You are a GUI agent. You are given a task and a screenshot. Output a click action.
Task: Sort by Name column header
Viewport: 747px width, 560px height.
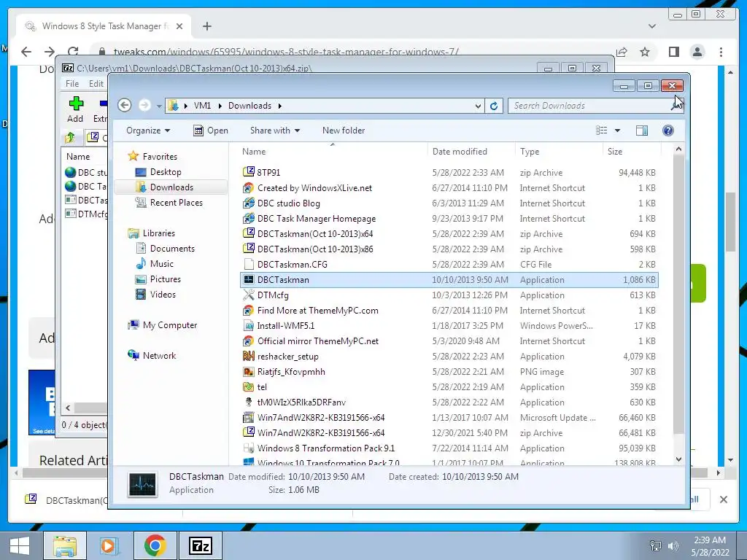coord(253,152)
